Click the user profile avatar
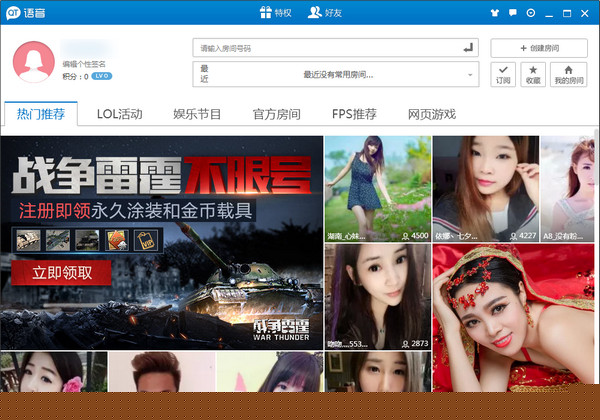Image resolution: width=600 pixels, height=420 pixels. 33,60
